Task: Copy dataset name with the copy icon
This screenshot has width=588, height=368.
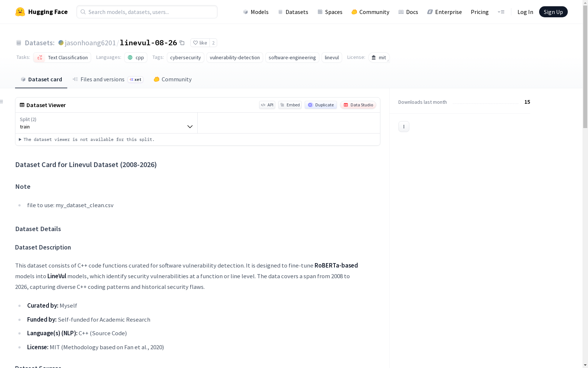Action: pos(182,43)
